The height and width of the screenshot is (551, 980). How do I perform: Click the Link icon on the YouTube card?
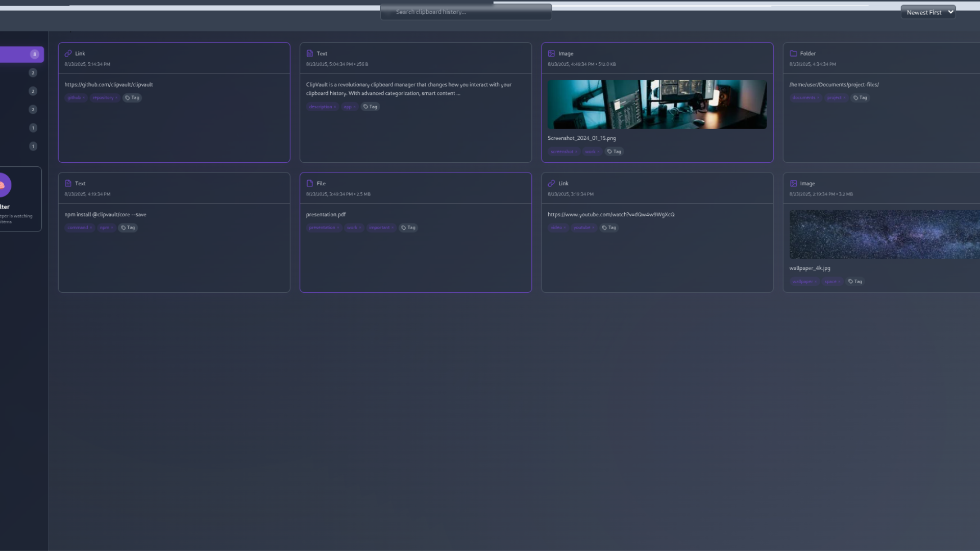551,184
